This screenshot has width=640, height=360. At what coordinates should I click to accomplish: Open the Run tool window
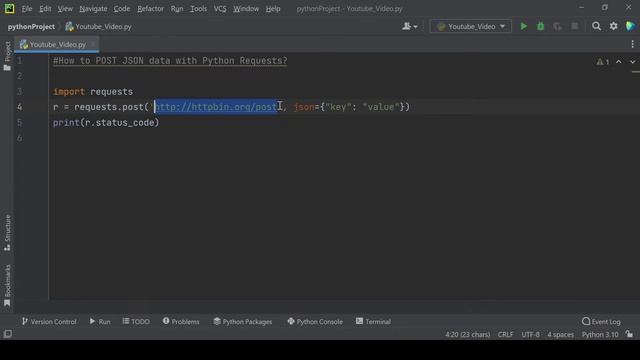coord(100,322)
